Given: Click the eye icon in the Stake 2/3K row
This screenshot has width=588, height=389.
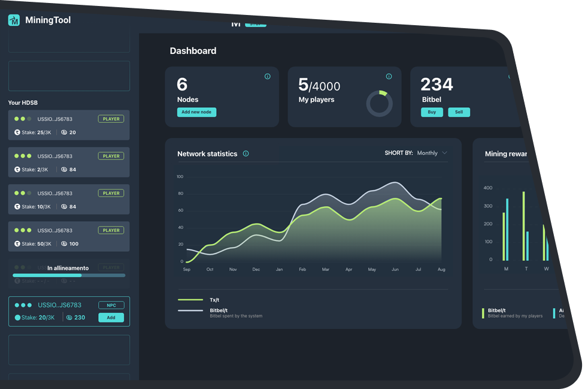Looking at the screenshot, I should point(64,170).
